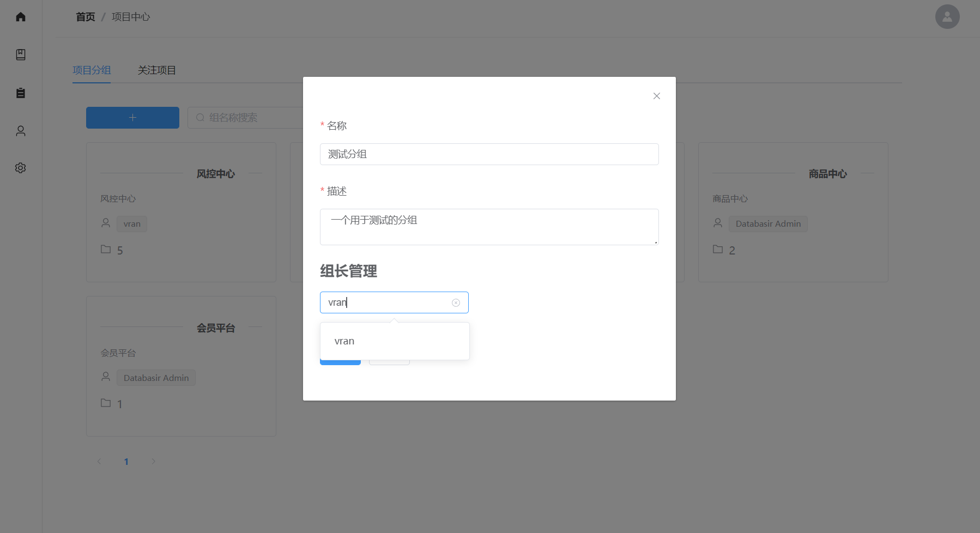The image size is (980, 533).
Task: Open settings gear icon in sidebar
Action: point(21,168)
